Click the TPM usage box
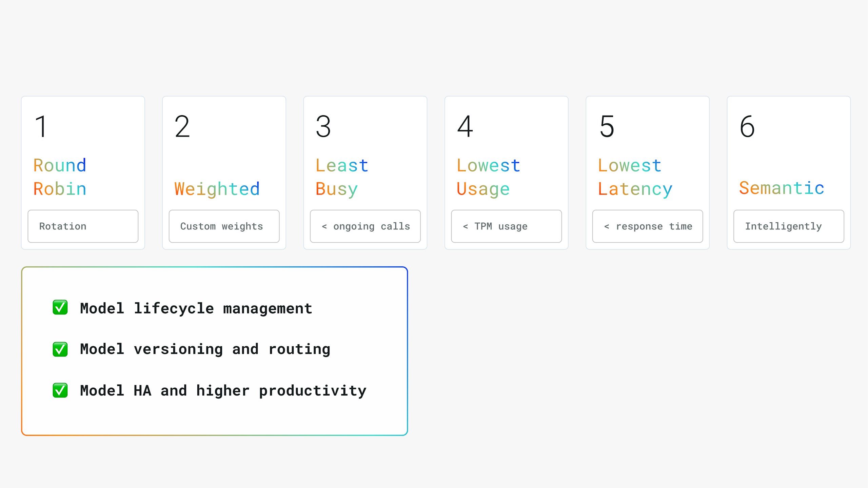The width and height of the screenshot is (868, 488). 506,226
